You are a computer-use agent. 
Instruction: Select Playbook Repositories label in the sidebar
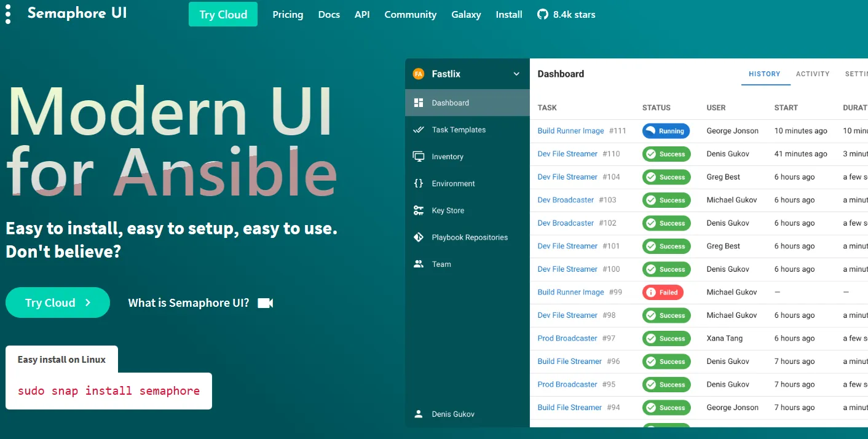point(470,237)
